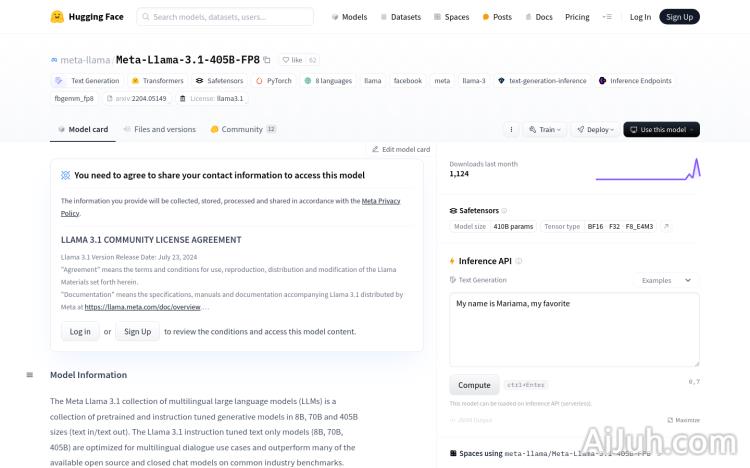Screen dimensions: 750x468
Task: Open the Use this model dropdown
Action: pos(661,129)
